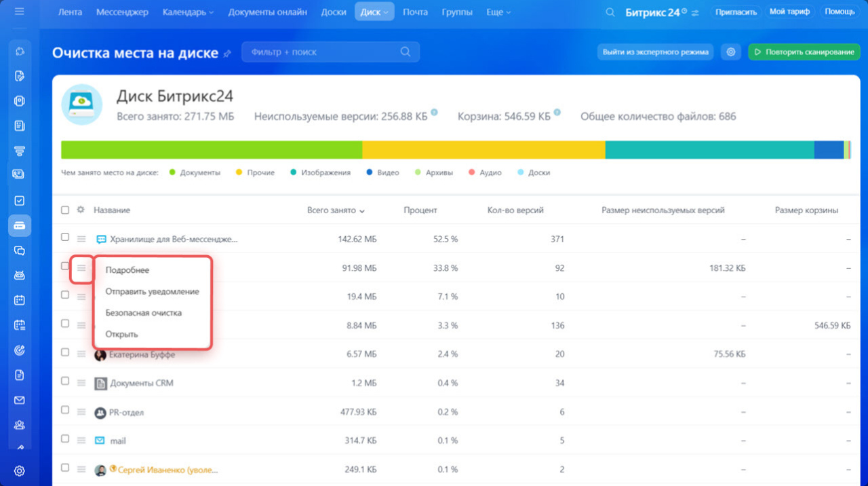Click the magnifier inside the filter search field
Image resolution: width=868 pixels, height=486 pixels.
[x=406, y=52]
